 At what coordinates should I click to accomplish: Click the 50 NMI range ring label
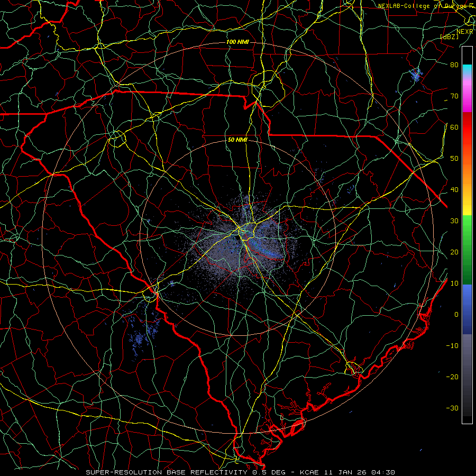(237, 140)
